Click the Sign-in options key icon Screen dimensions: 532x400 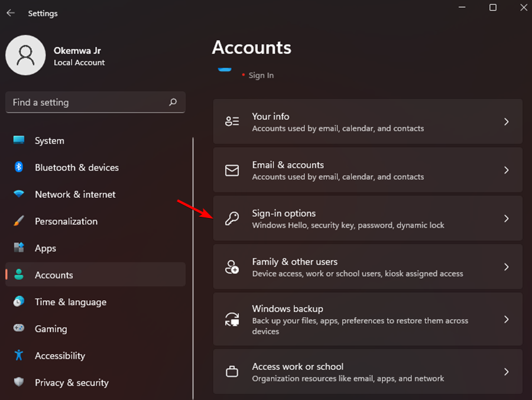coord(232,218)
